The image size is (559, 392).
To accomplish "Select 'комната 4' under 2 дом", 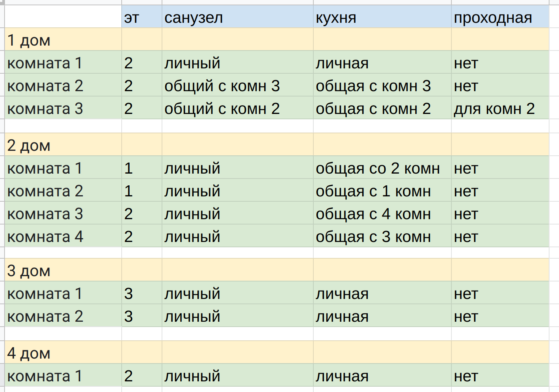I will pyautogui.click(x=63, y=236).
